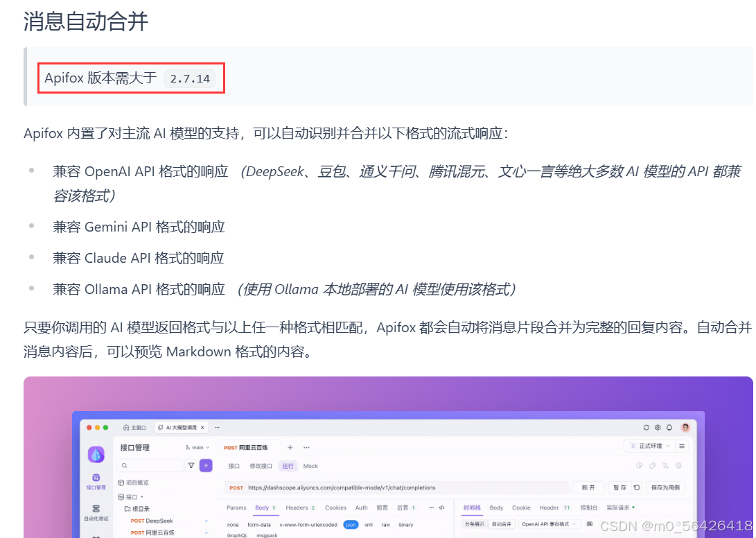Click the user avatar
Image resolution: width=756 pixels, height=538 pixels.
pos(685,428)
